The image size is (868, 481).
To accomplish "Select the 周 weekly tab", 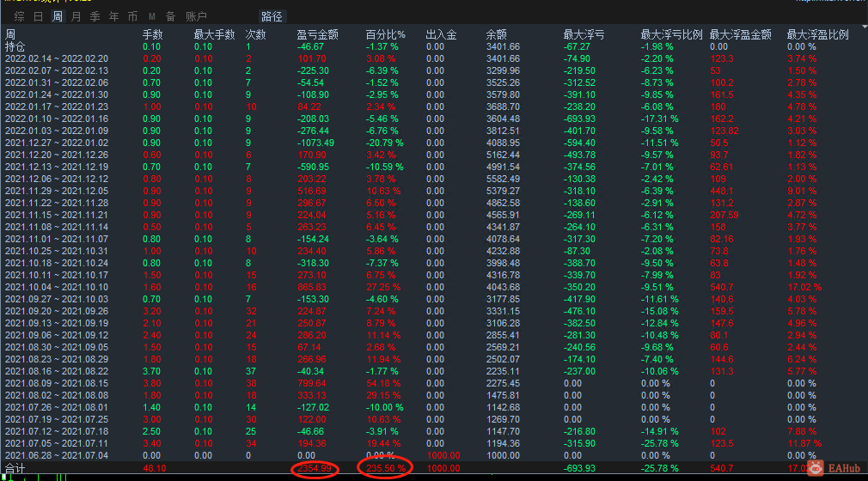I will click(x=57, y=16).
